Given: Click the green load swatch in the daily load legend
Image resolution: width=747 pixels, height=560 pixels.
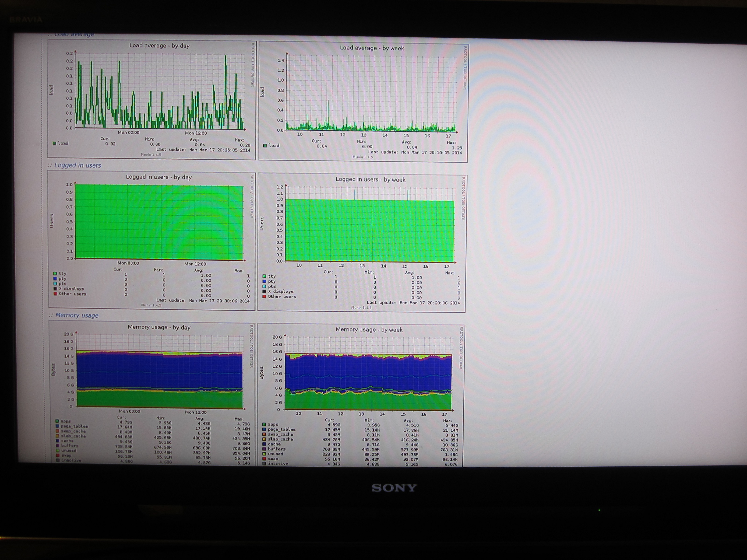Looking at the screenshot, I should [54, 143].
